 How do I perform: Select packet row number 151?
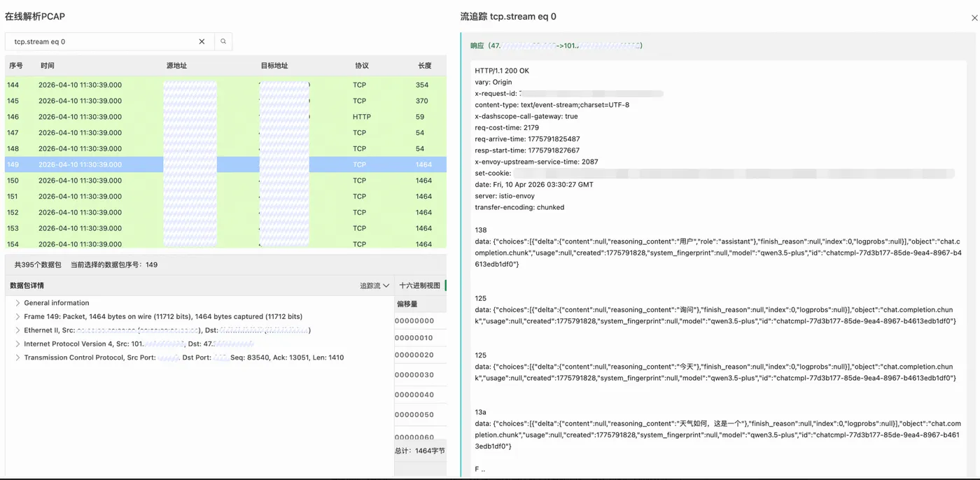(225, 197)
